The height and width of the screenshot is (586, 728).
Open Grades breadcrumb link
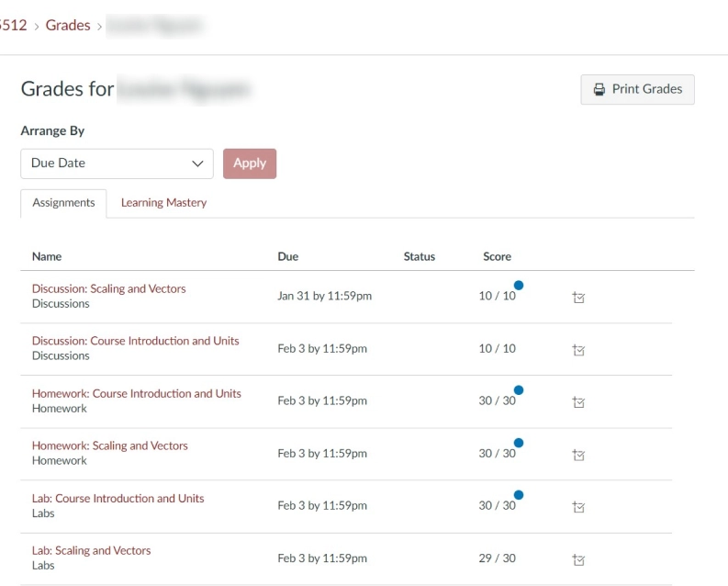[68, 26]
